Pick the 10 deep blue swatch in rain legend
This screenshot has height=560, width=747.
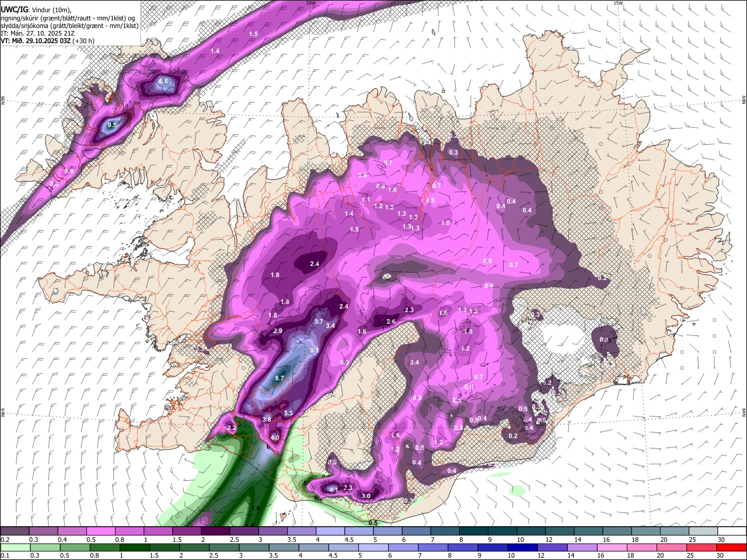(x=522, y=547)
